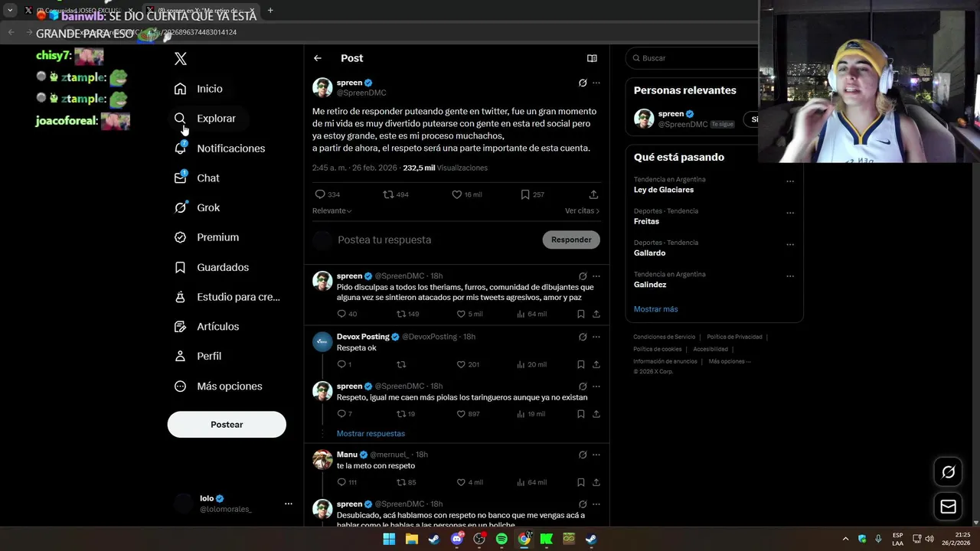Open reader view icon beside Post header
This screenshot has height=551, width=980.
click(x=592, y=58)
